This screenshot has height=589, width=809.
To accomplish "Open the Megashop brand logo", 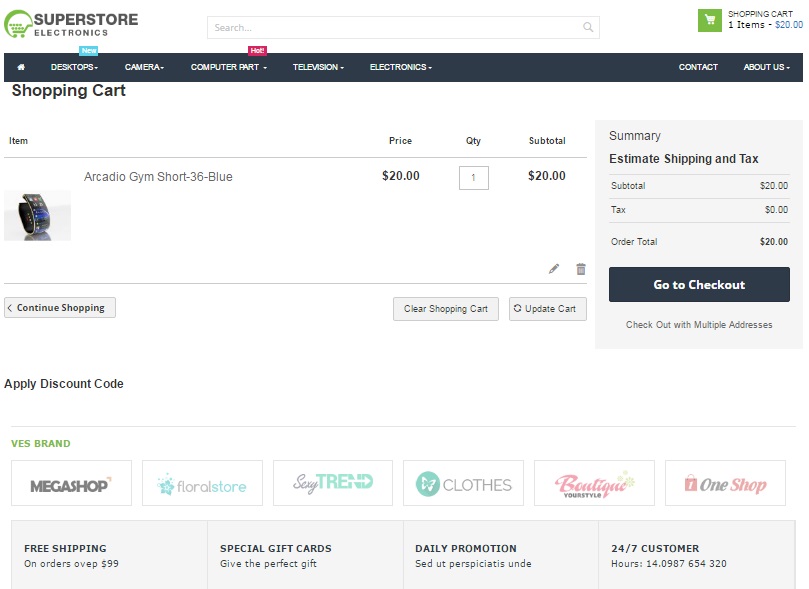I will tap(71, 484).
